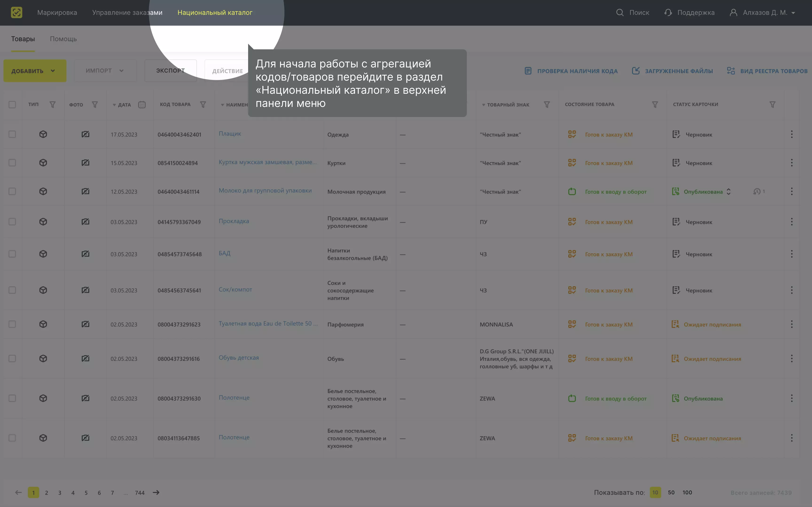Click the app logo in the top-left corner
Screen dimensions: 812x507
point(16,13)
